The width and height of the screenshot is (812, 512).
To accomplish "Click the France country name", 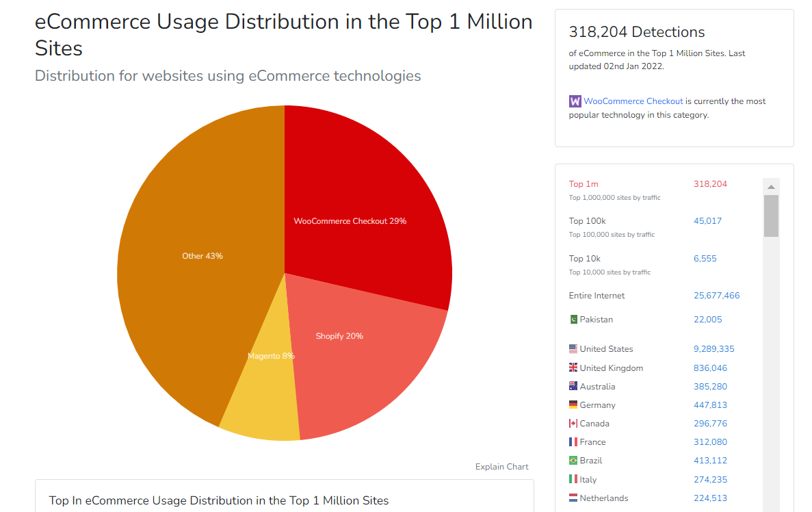I will click(x=592, y=442).
